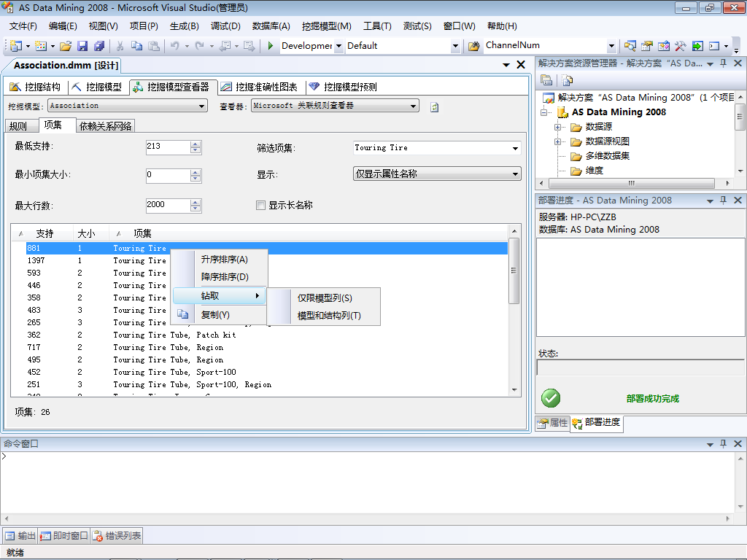Choose 降序排序(D) in the context menu
Screen dimensions: 747x560
point(225,277)
